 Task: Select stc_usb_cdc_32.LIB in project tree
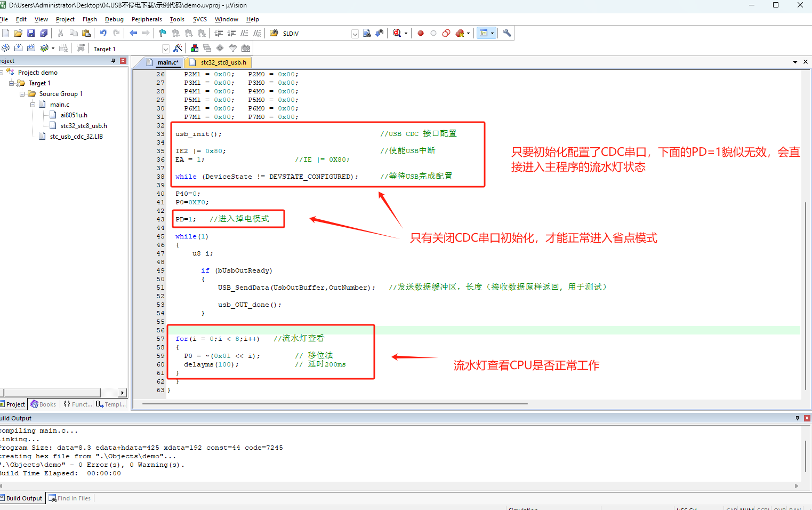[76, 137]
